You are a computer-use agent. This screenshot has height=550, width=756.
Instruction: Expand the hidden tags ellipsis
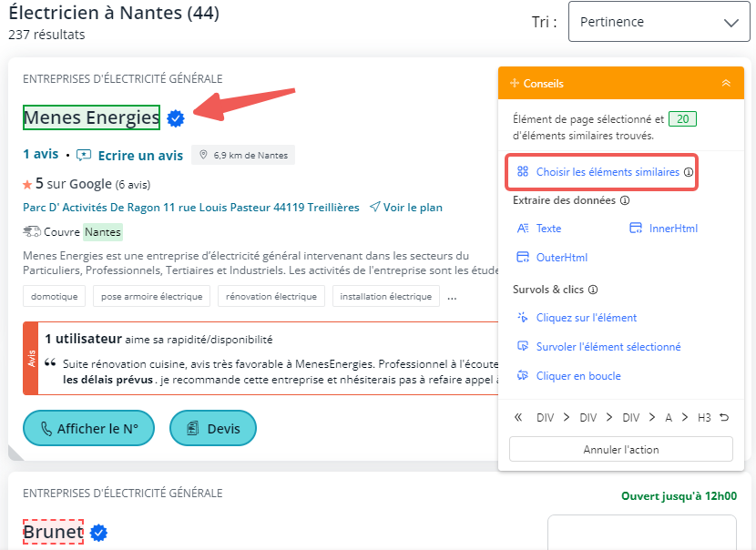[452, 297]
